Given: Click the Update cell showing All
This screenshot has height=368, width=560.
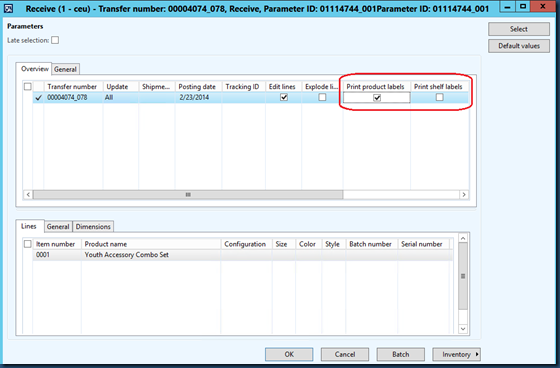Looking at the screenshot, I should [x=121, y=97].
